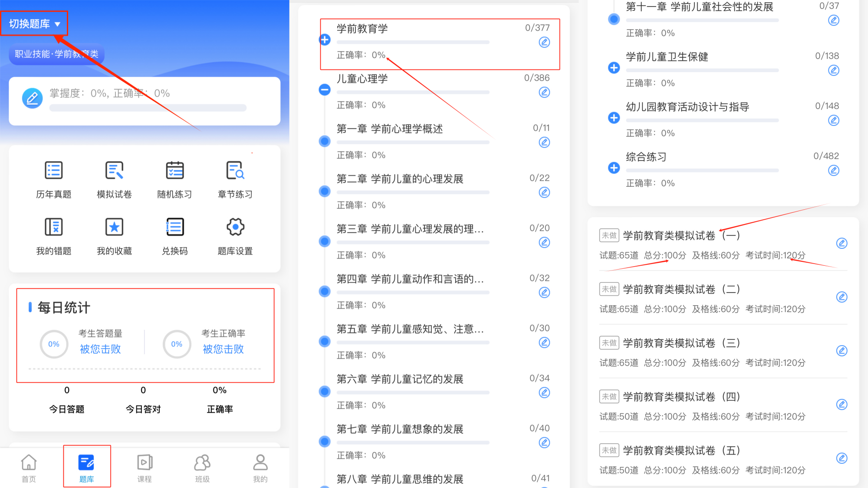Tap the 学前教育学 progress bar
The width and height of the screenshot is (868, 488).
pyautogui.click(x=413, y=42)
